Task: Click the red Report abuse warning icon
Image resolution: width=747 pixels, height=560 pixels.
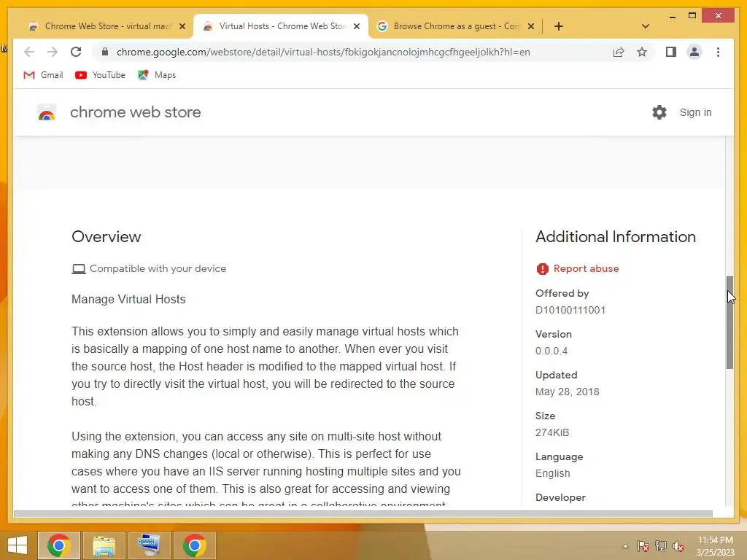Action: point(542,269)
